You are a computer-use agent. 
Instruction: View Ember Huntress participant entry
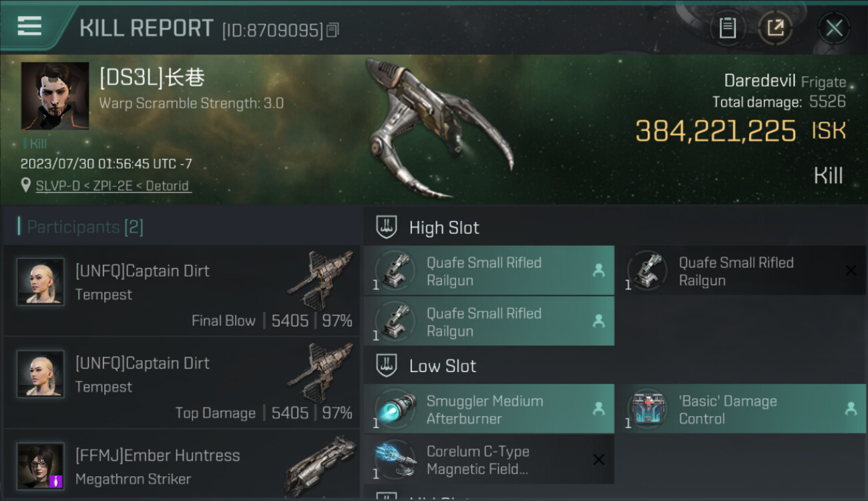coord(182,465)
